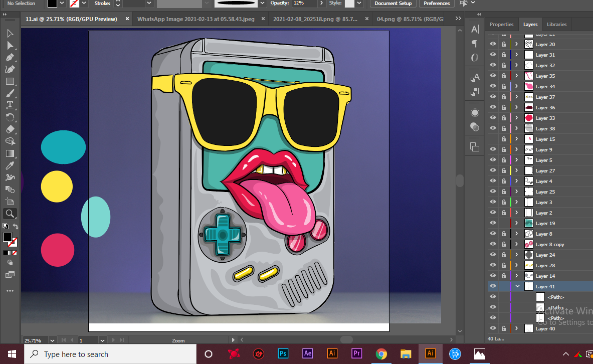Select the Type tool
Viewport: 593px width, 364px height.
[10, 105]
